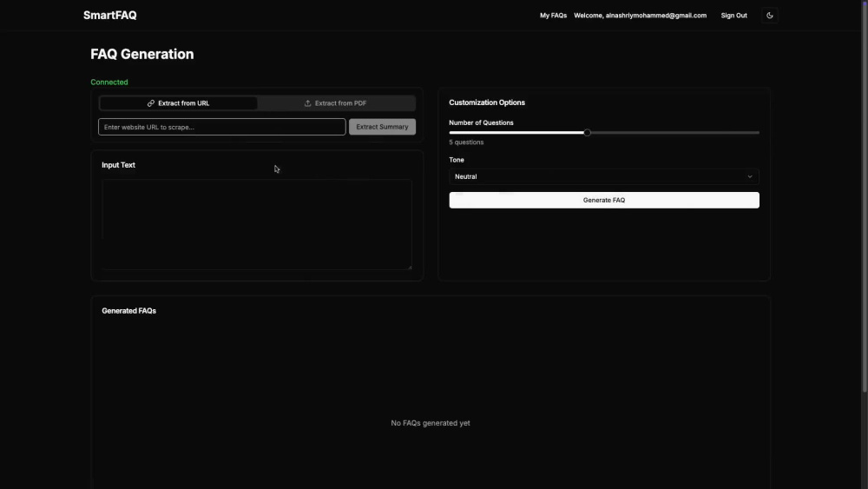Switch to Extract from URL tab
Screen dimensions: 868x489
178,103
